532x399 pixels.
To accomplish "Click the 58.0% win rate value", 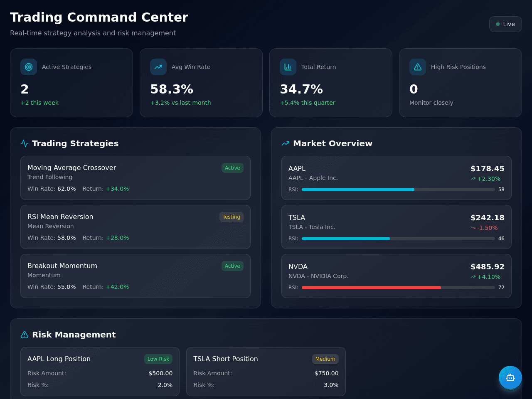I will coord(66,238).
